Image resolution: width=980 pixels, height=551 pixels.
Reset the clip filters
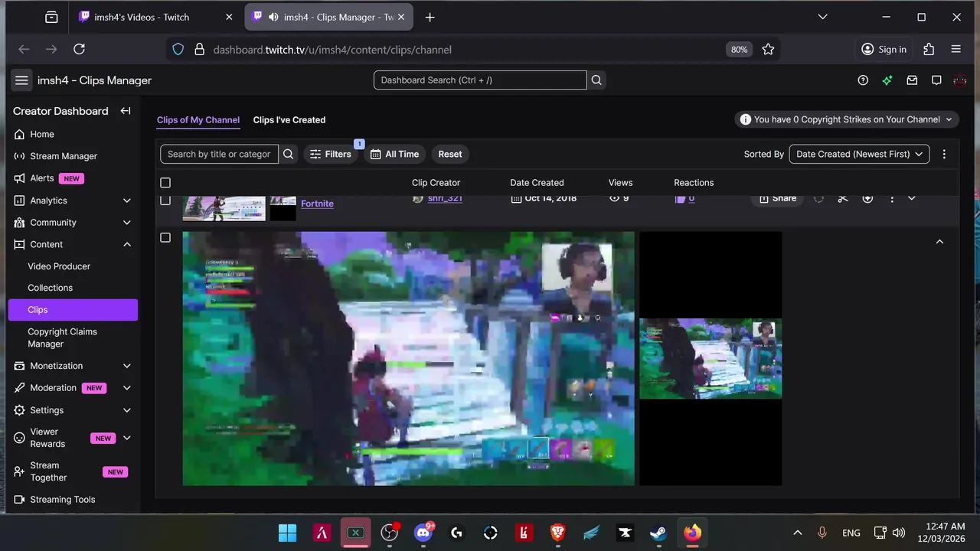click(450, 154)
